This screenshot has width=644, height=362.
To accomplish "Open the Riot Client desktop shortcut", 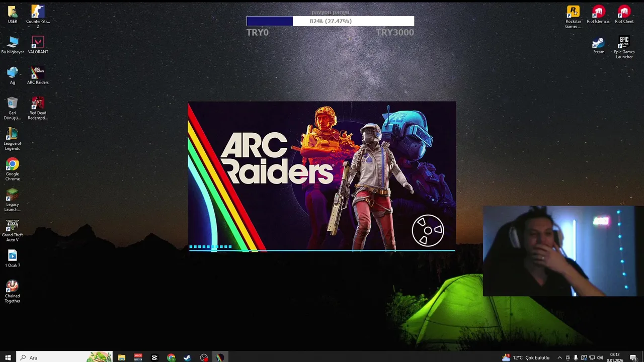I will [624, 15].
